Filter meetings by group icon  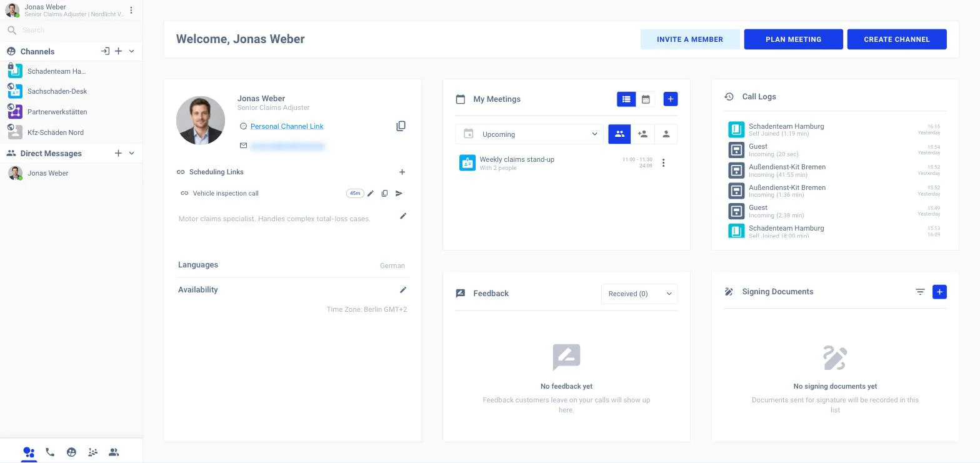click(619, 134)
